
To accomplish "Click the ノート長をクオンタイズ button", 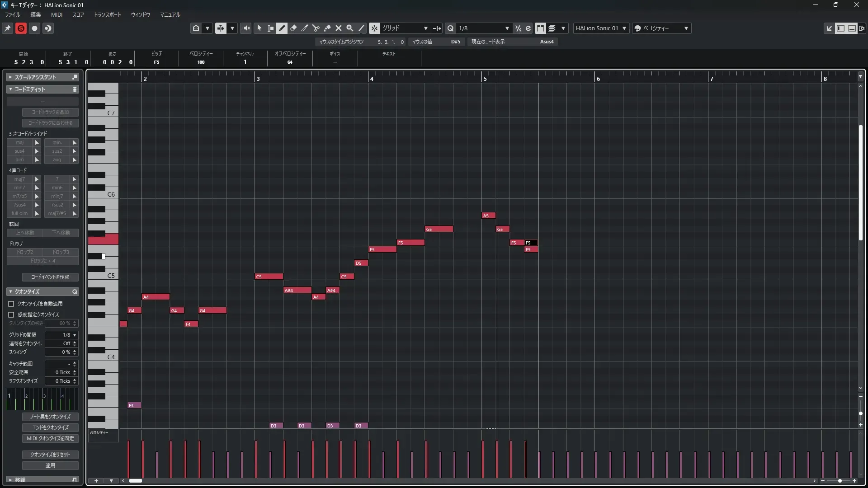I will 50,417.
